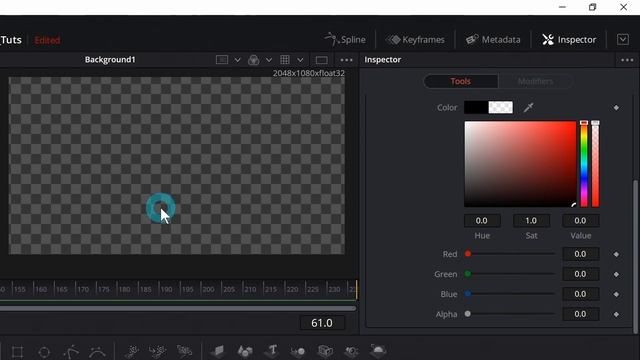Viewport: 640px width, 360px height.
Task: Click inside the red saturation color field
Action: (x=520, y=164)
